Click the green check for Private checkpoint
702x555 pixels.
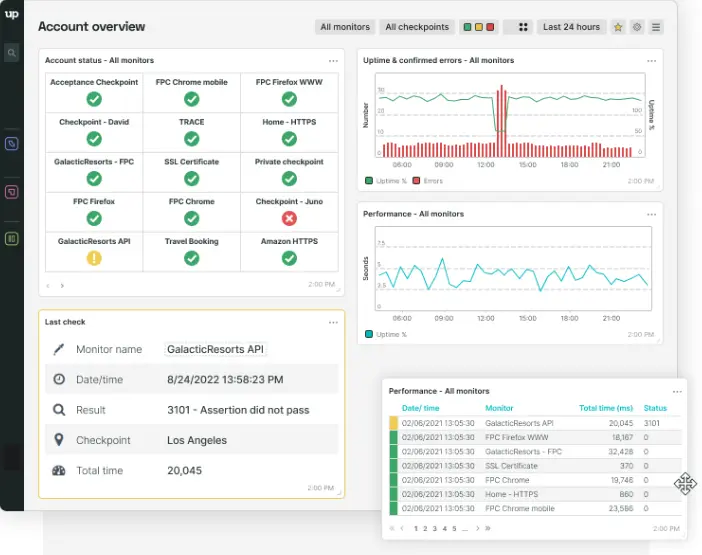(289, 179)
